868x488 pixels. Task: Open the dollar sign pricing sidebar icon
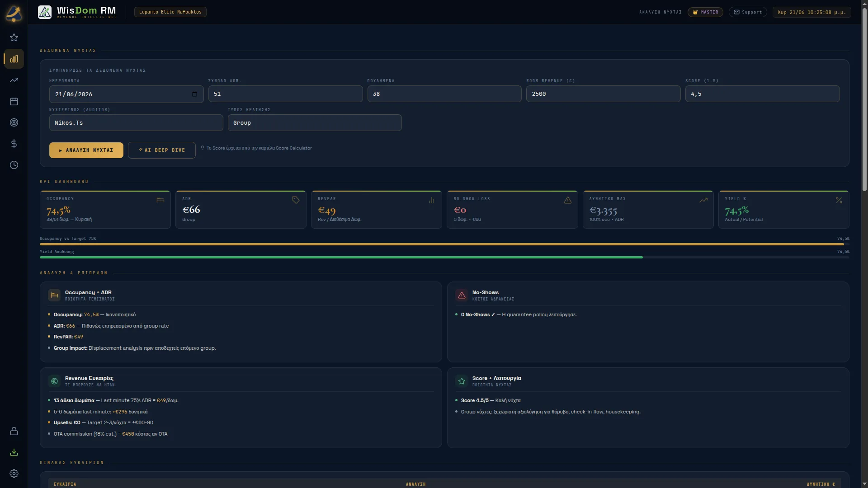click(x=14, y=144)
